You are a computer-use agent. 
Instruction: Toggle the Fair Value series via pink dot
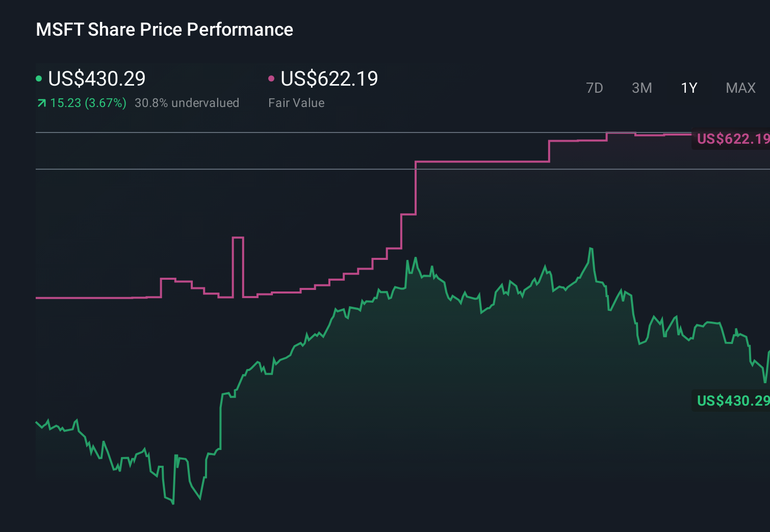click(x=272, y=78)
